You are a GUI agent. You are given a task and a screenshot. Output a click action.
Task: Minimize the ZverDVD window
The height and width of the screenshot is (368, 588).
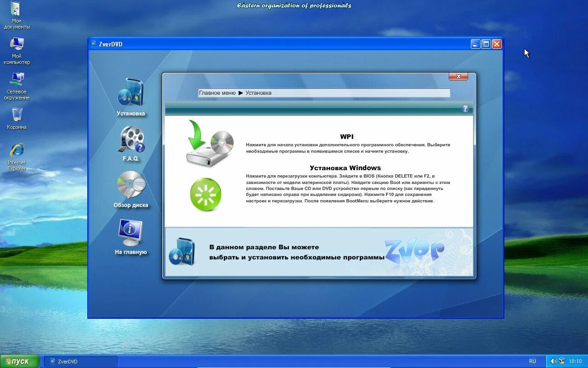tap(475, 44)
